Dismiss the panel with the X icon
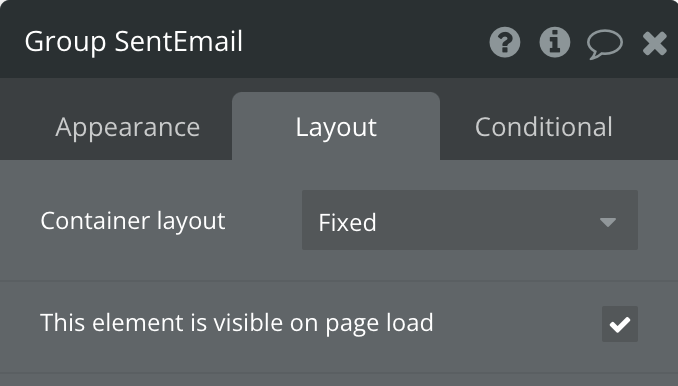 click(x=655, y=44)
